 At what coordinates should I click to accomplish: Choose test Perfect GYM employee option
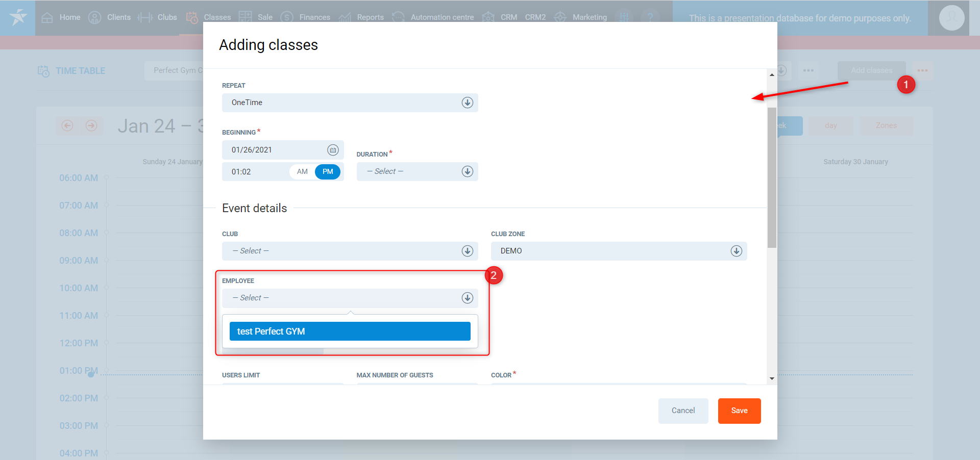[x=350, y=331]
